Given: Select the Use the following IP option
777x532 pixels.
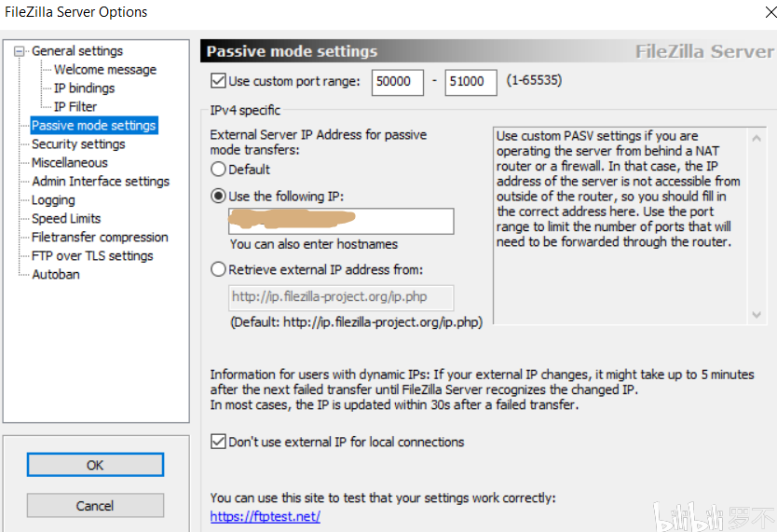Looking at the screenshot, I should 218,197.
